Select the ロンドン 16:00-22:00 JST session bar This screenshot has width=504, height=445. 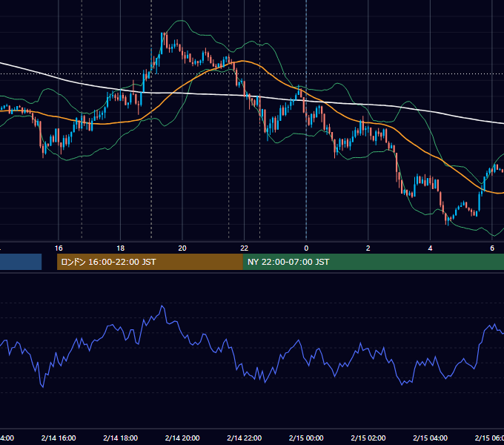pos(150,262)
